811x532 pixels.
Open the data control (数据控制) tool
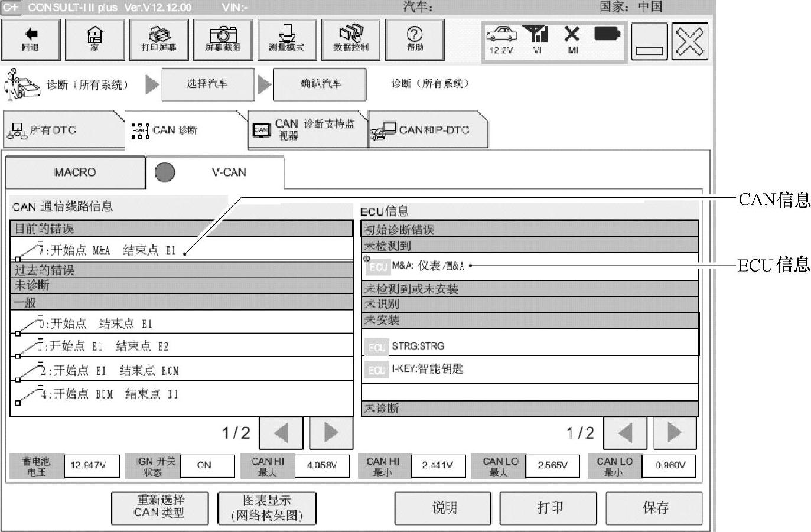pyautogui.click(x=351, y=40)
